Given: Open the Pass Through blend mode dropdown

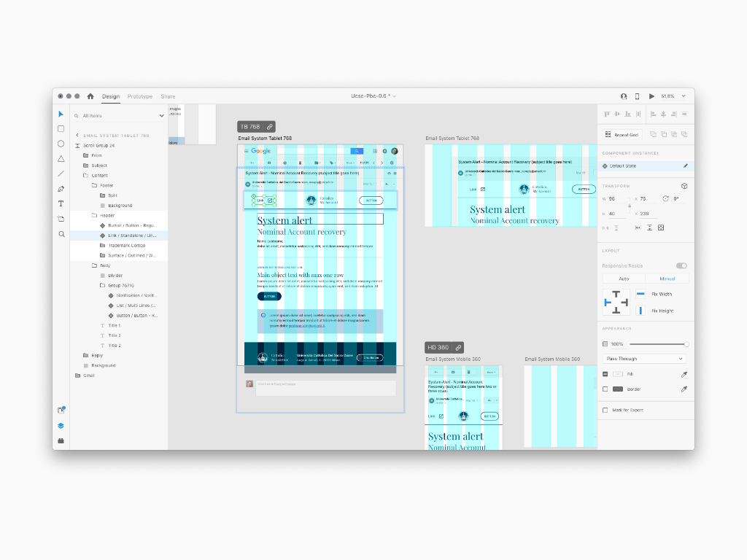Looking at the screenshot, I should (x=645, y=359).
